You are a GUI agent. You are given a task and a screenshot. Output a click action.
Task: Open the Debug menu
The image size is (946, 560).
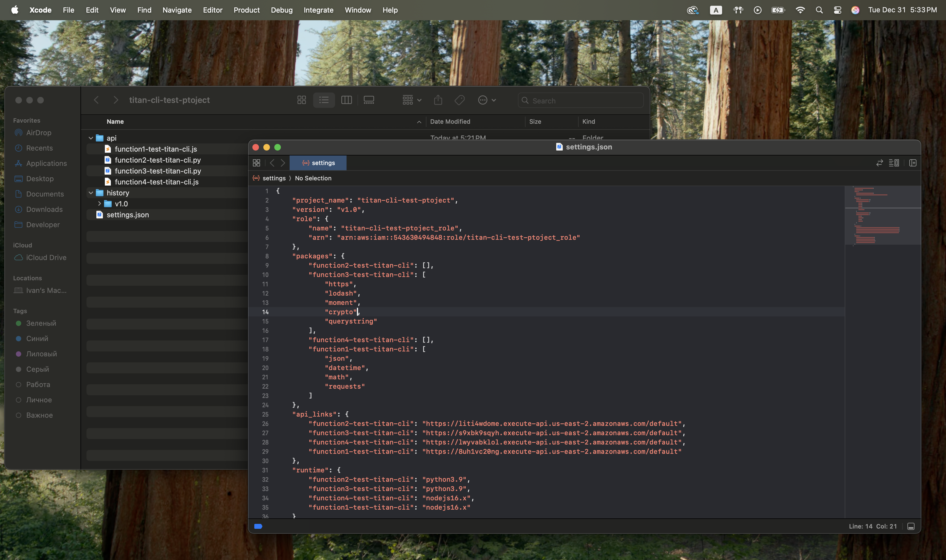coord(281,10)
